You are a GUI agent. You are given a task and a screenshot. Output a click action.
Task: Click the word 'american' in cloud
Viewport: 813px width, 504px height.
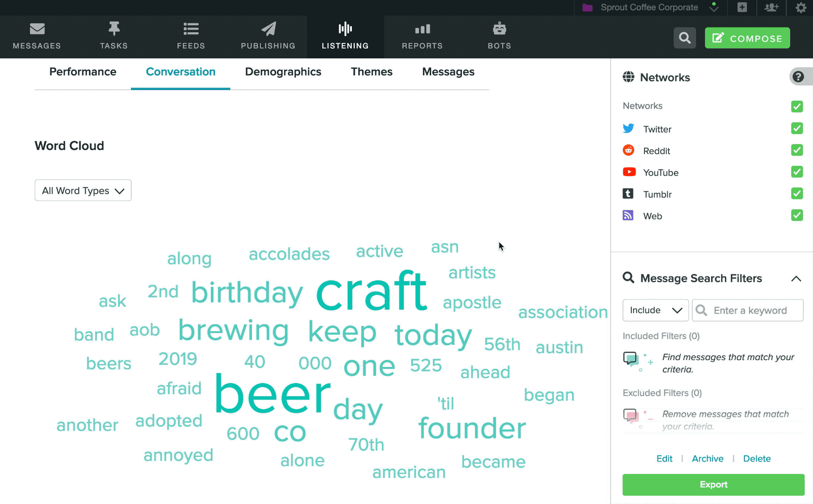tap(409, 472)
